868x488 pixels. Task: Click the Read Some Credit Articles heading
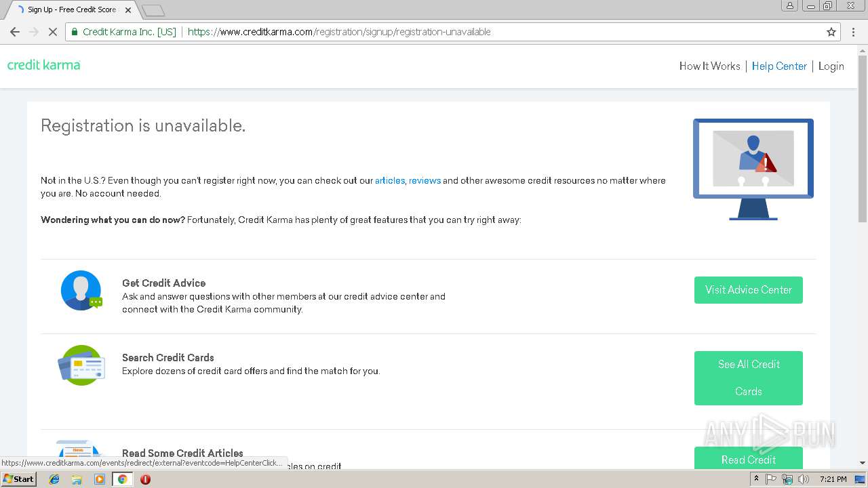tap(182, 453)
